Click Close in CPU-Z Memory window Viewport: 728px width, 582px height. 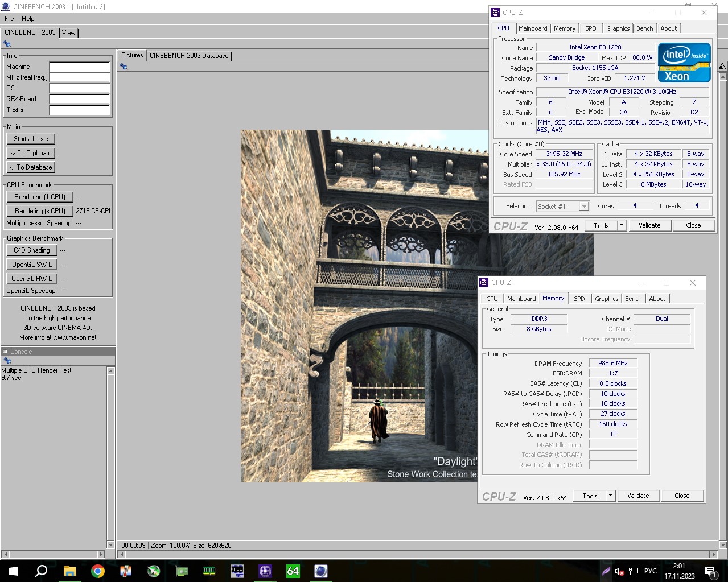[682, 496]
